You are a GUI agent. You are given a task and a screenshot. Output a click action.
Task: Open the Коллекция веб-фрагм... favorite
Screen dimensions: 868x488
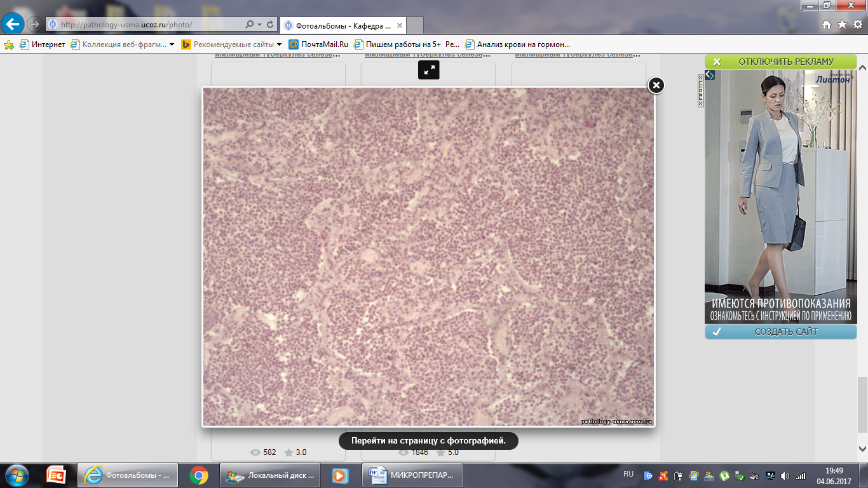click(118, 44)
